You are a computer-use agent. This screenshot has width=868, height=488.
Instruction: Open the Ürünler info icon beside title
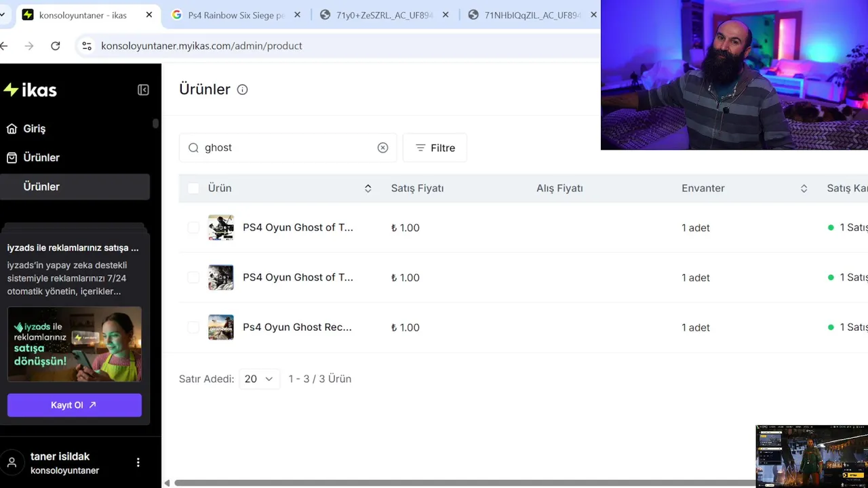[242, 89]
